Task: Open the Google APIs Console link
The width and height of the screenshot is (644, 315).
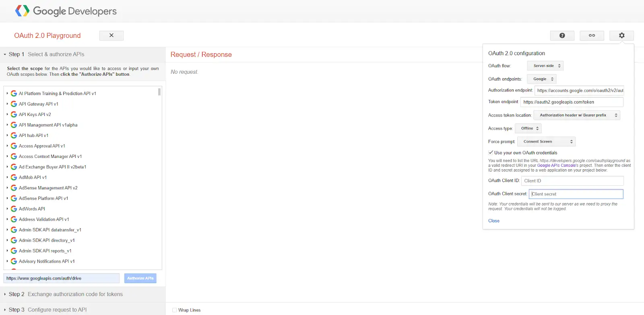Action: point(557,166)
